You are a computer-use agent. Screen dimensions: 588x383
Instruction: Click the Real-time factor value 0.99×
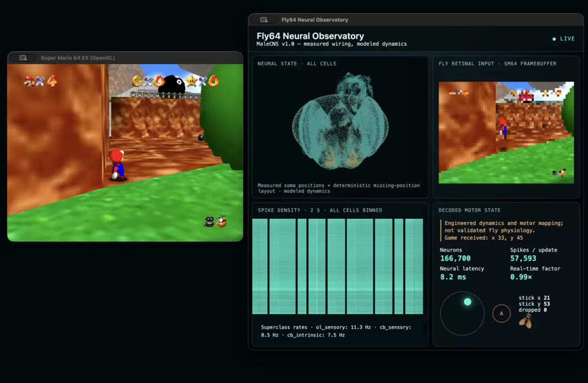(521, 277)
